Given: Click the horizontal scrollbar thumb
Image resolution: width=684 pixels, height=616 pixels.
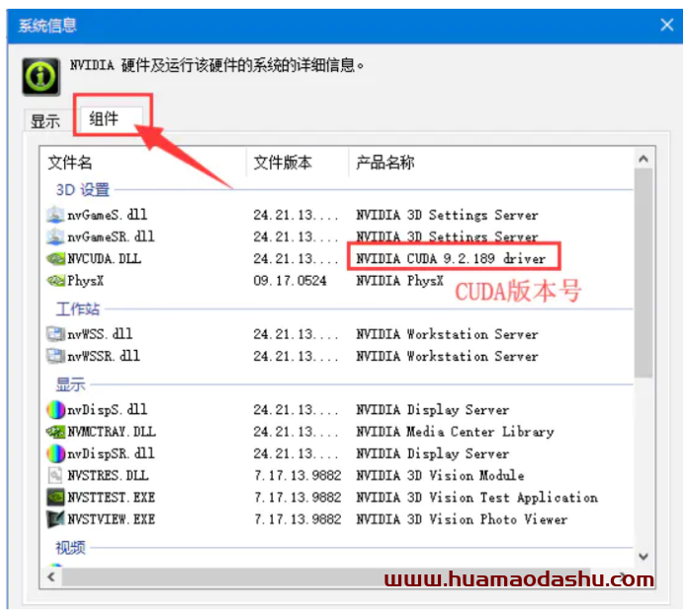Looking at the screenshot, I should click(326, 576).
